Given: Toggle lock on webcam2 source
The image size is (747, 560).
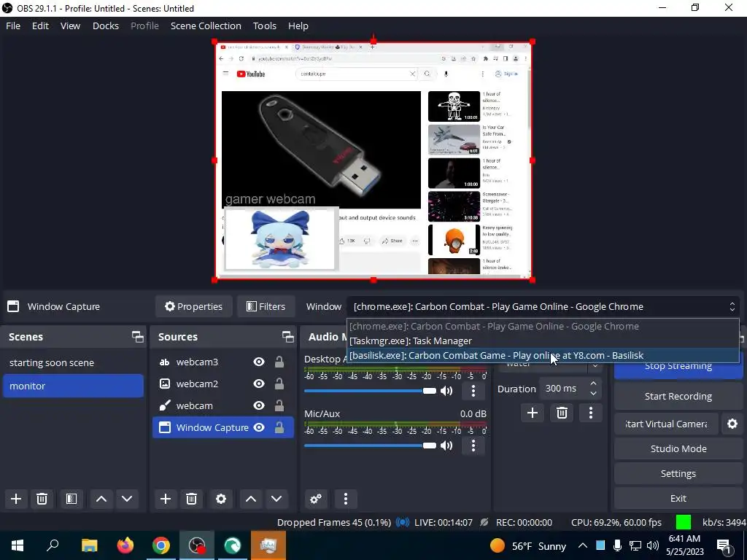Looking at the screenshot, I should (279, 384).
